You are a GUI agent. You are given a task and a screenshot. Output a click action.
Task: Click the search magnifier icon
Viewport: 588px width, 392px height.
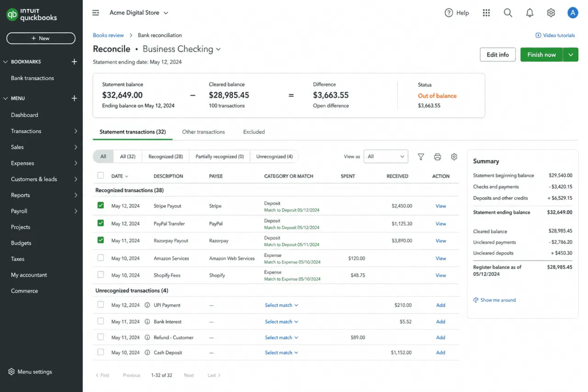pyautogui.click(x=508, y=13)
